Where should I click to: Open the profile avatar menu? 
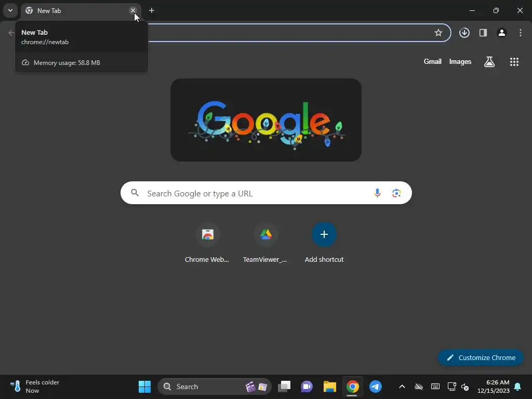click(502, 33)
